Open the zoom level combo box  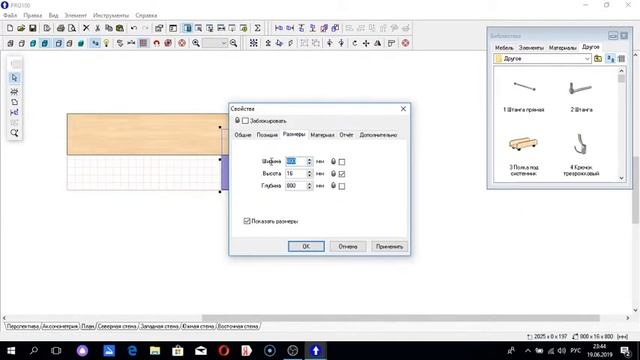215,43
